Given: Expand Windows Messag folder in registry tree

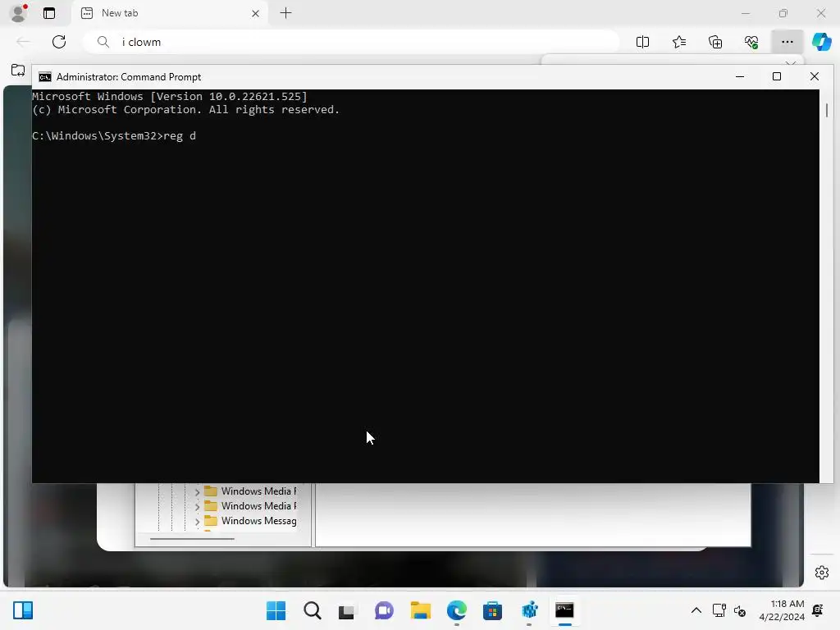Looking at the screenshot, I should point(197,521).
